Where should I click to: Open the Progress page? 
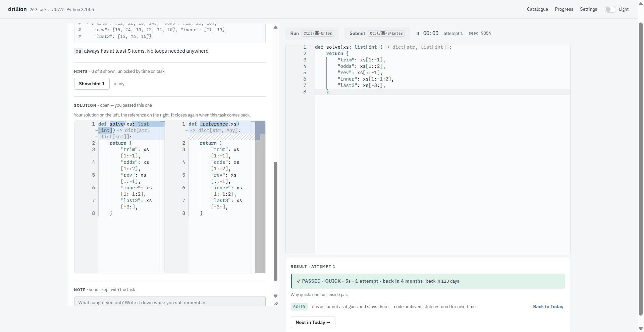(564, 9)
